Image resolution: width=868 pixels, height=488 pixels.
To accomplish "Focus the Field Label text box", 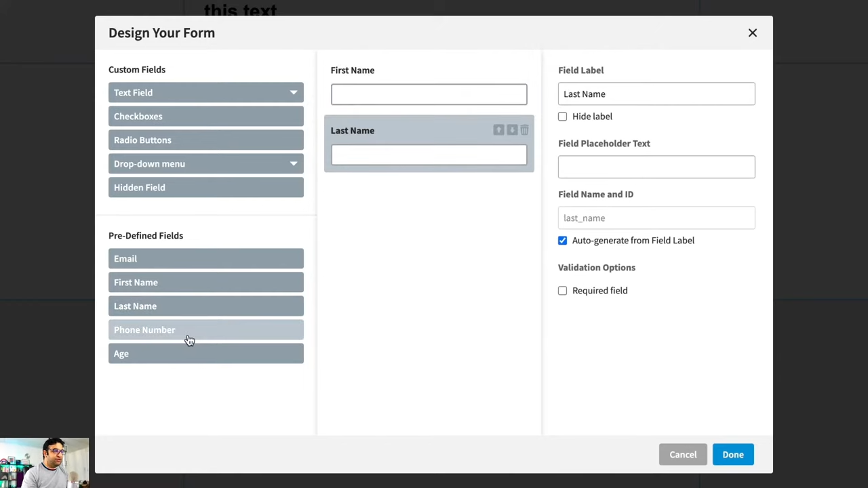I will [x=656, y=94].
